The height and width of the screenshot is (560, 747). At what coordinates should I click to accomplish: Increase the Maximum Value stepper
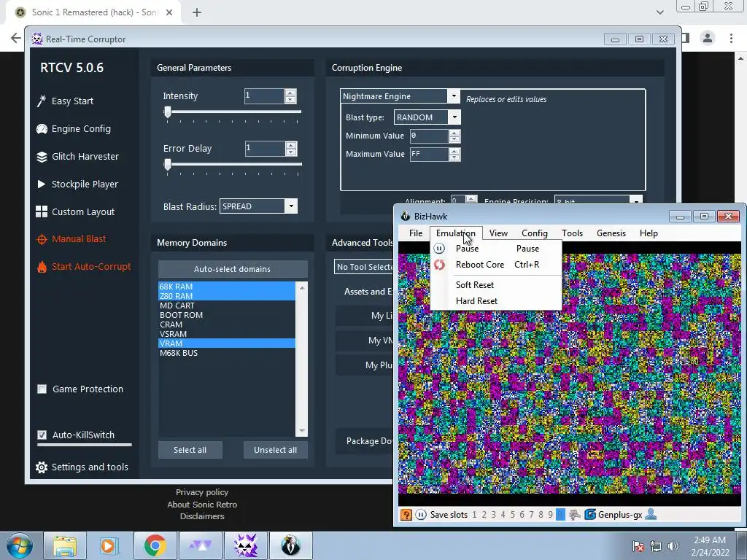[454, 151]
